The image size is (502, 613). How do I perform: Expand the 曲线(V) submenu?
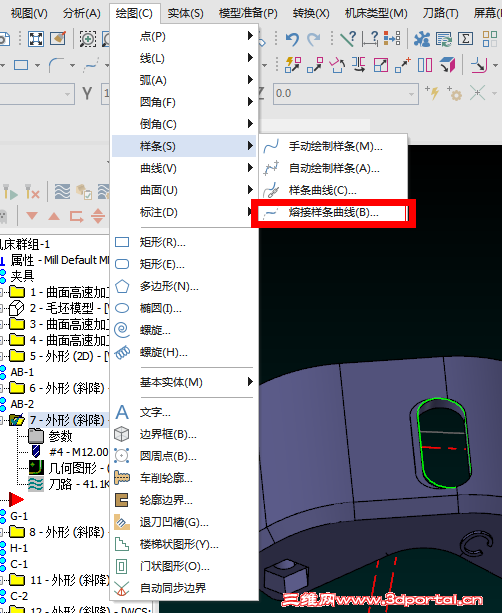click(x=184, y=168)
